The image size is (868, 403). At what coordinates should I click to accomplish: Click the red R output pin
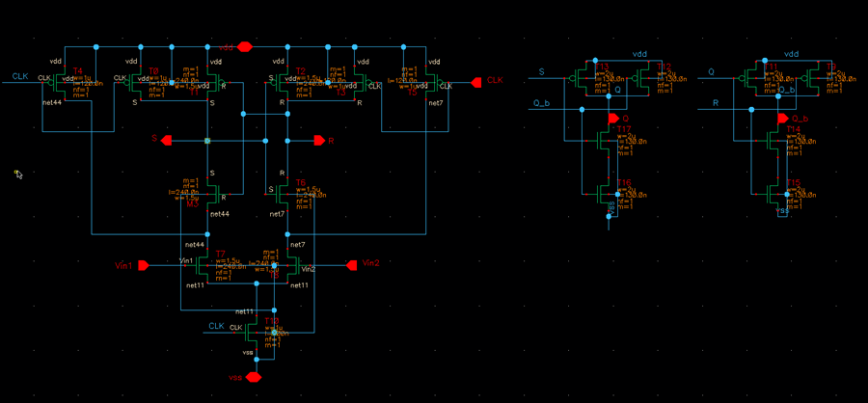[319, 140]
